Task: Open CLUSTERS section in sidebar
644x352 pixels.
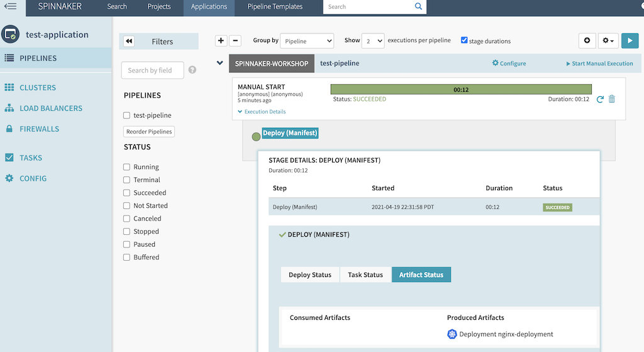Action: (38, 88)
